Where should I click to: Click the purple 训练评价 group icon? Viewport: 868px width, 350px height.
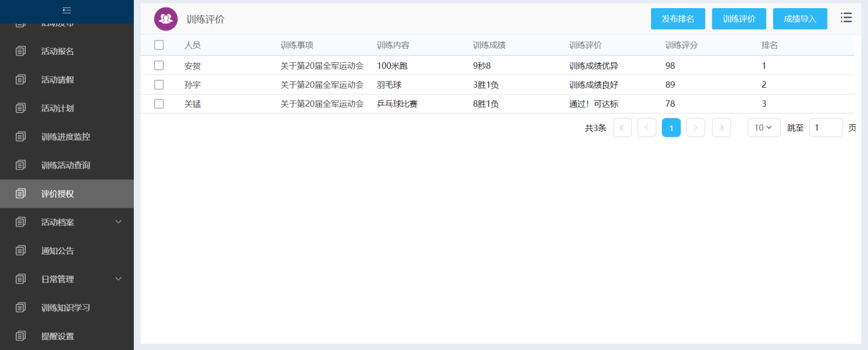pos(166,19)
